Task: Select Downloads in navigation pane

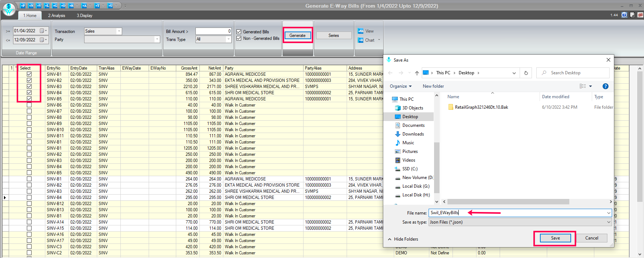Action: coord(413,134)
